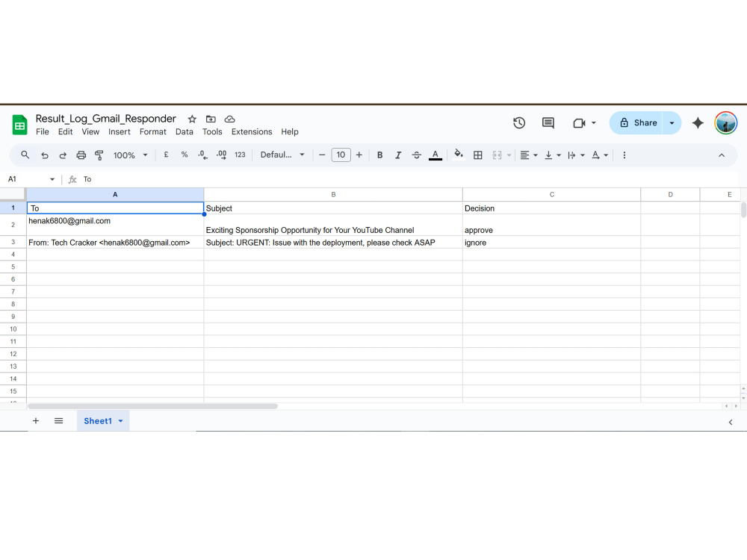Image resolution: width=747 pixels, height=560 pixels.
Task: Select column A header
Action: (115, 194)
